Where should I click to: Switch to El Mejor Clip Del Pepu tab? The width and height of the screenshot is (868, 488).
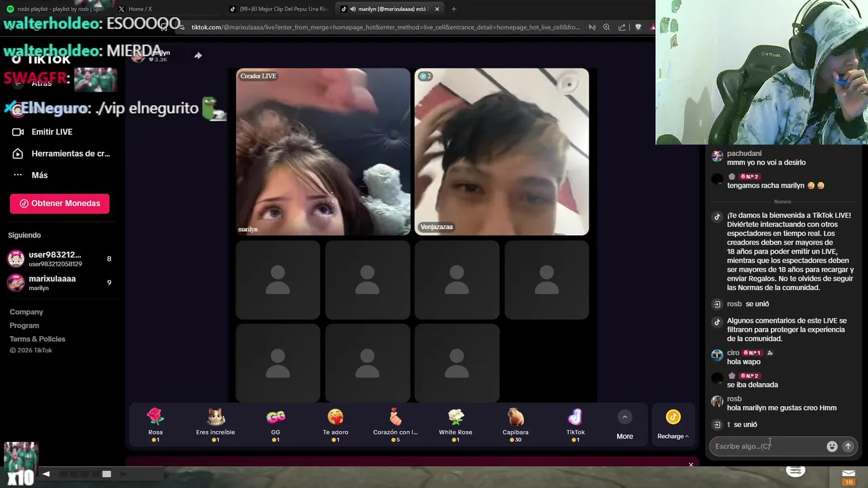(x=279, y=9)
